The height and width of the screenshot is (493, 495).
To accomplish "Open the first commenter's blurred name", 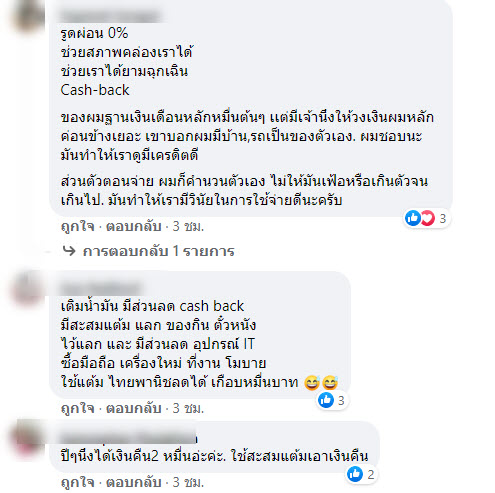I will click(x=110, y=16).
